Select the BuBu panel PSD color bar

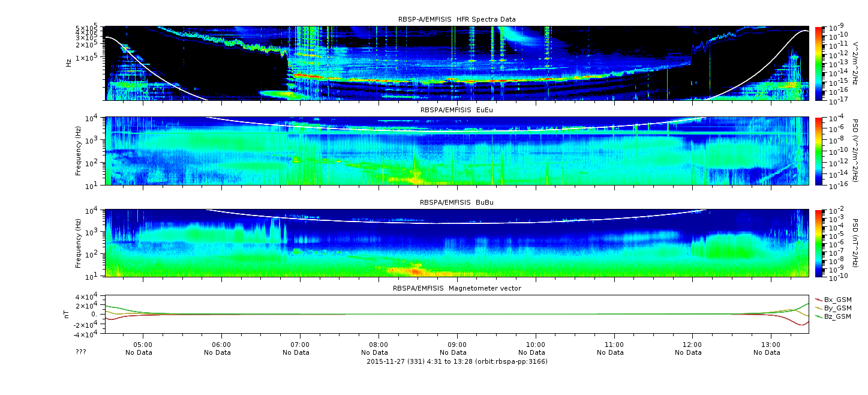pyautogui.click(x=818, y=243)
